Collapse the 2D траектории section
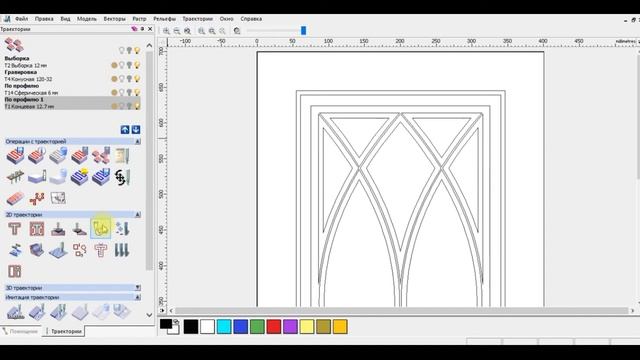This screenshot has width=640, height=360. click(x=138, y=214)
